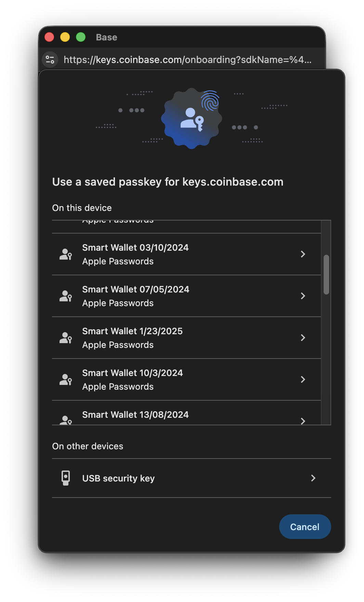Click the Cancel button
This screenshot has height=602, width=364.
pyautogui.click(x=305, y=527)
